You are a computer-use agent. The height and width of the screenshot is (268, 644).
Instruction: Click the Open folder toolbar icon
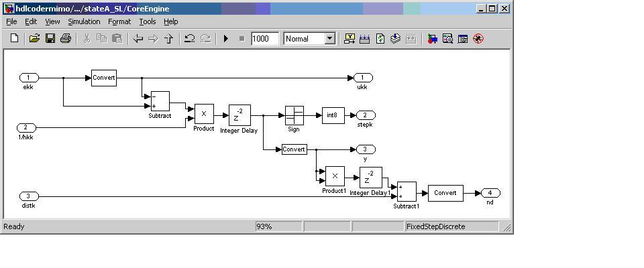(34, 39)
